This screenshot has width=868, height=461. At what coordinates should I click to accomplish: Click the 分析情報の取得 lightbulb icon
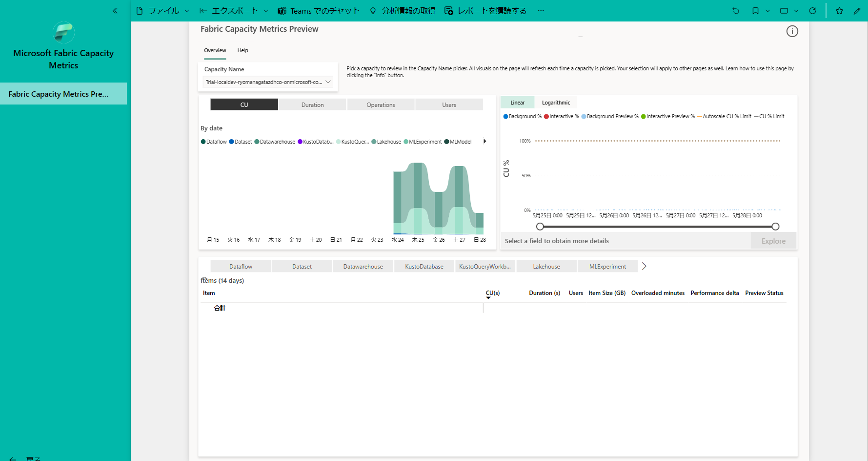(373, 10)
